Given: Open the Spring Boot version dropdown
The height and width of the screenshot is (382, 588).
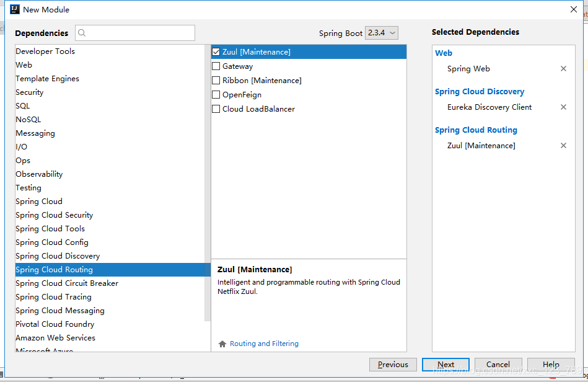Looking at the screenshot, I should pos(382,33).
